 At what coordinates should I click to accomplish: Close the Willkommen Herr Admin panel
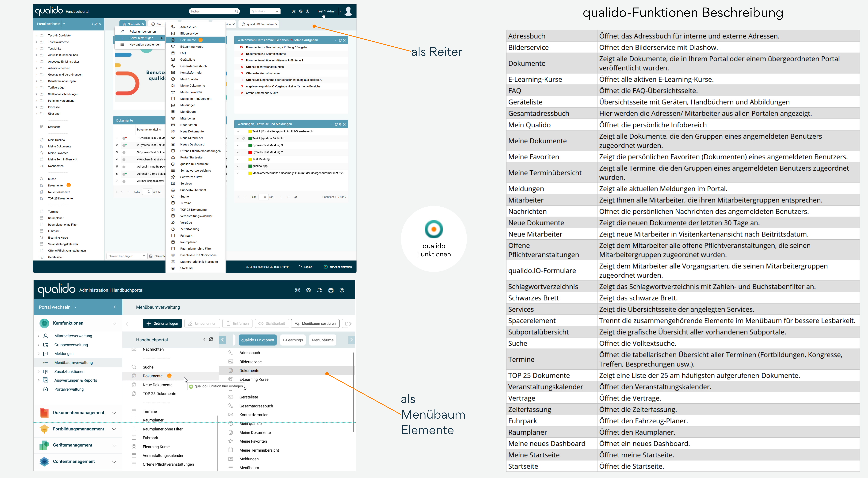344,40
